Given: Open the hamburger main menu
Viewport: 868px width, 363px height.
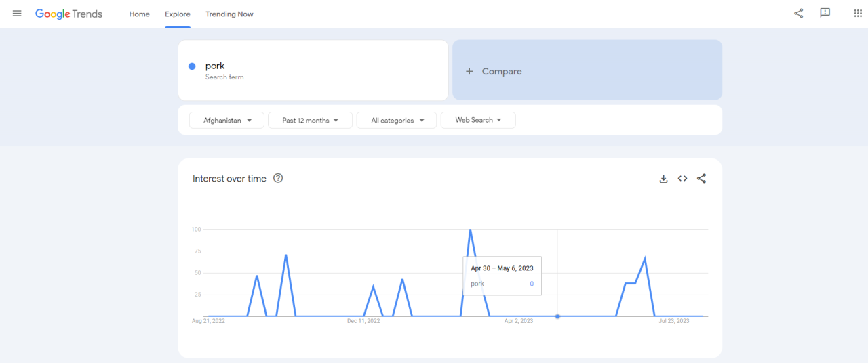Looking at the screenshot, I should (17, 14).
